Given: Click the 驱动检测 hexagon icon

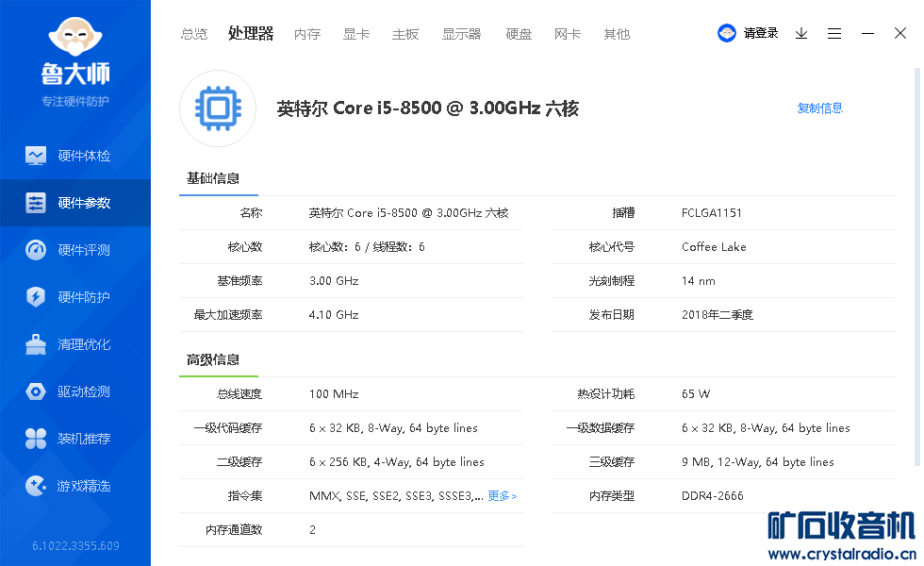Looking at the screenshot, I should (36, 391).
